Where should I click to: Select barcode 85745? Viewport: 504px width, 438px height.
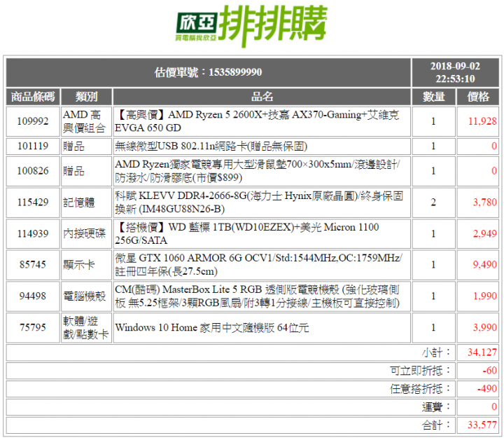[x=33, y=264]
